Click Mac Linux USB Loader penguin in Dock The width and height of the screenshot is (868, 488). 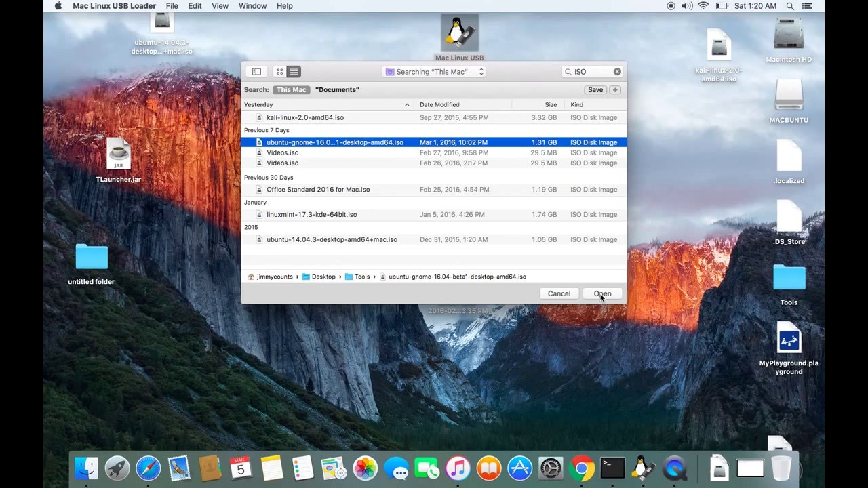(x=643, y=468)
